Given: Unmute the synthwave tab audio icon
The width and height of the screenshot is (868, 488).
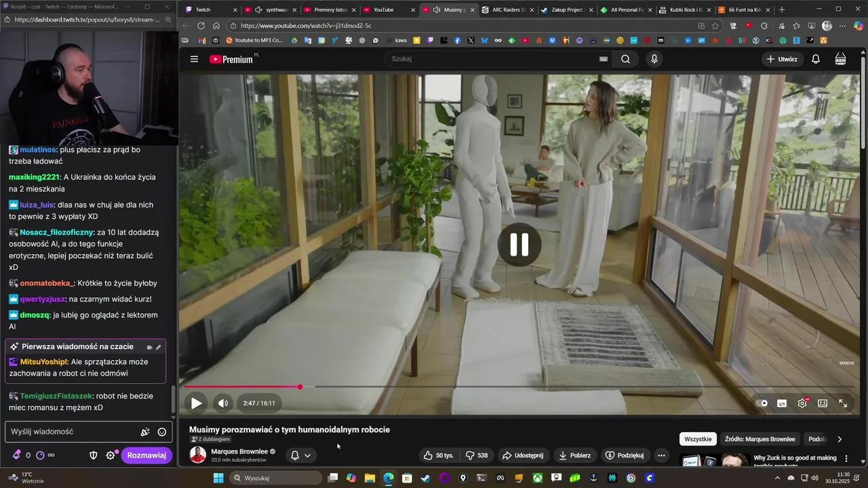Looking at the screenshot, I should click(x=258, y=9).
